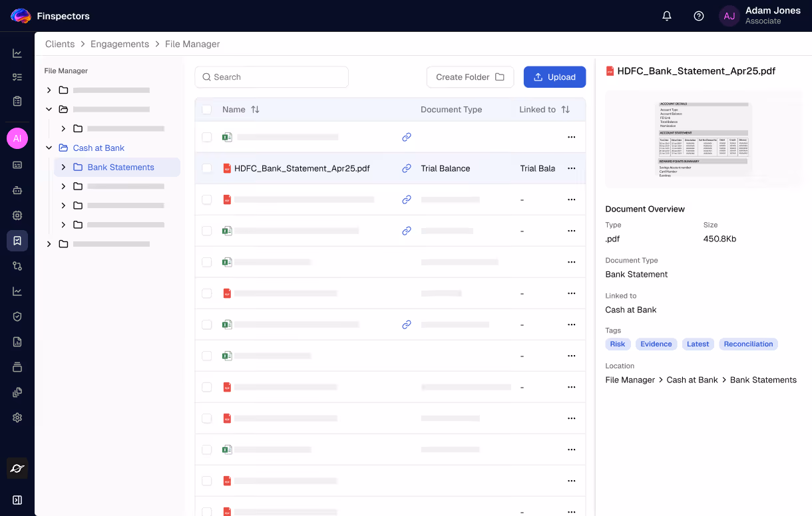Open the checklist tasks sidebar icon
The image size is (812, 516).
17,77
